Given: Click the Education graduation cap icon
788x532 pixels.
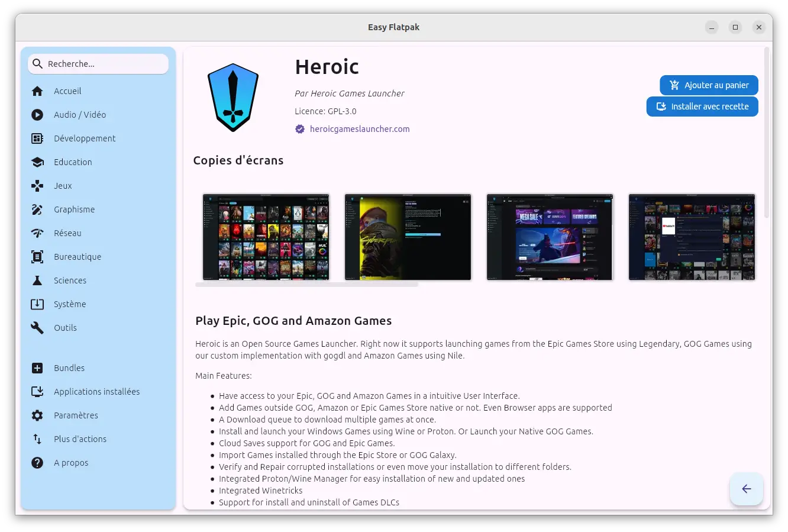Looking at the screenshot, I should point(37,162).
